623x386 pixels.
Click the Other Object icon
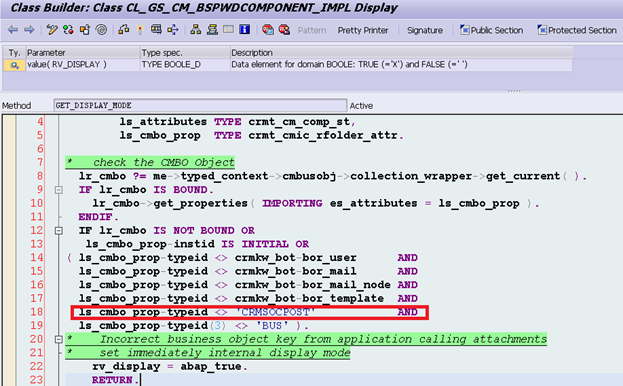(85, 30)
